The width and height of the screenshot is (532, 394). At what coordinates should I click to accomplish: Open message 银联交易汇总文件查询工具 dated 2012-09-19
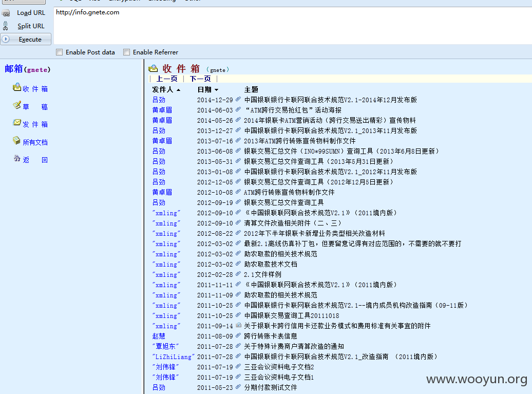(x=284, y=202)
